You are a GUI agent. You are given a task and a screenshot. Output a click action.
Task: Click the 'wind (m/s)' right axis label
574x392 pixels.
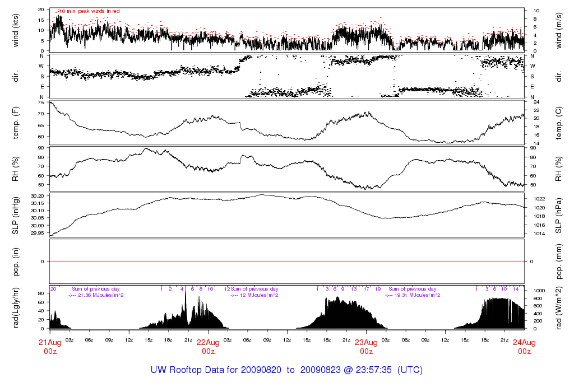point(559,30)
